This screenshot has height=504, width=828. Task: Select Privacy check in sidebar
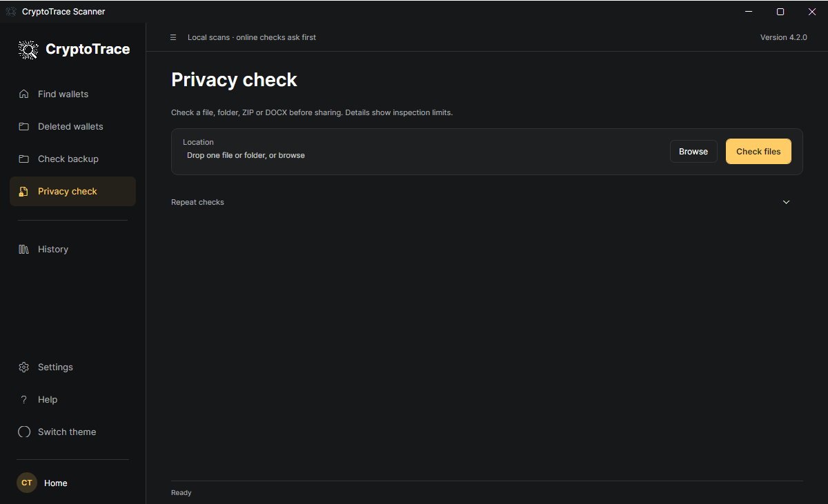tap(72, 191)
